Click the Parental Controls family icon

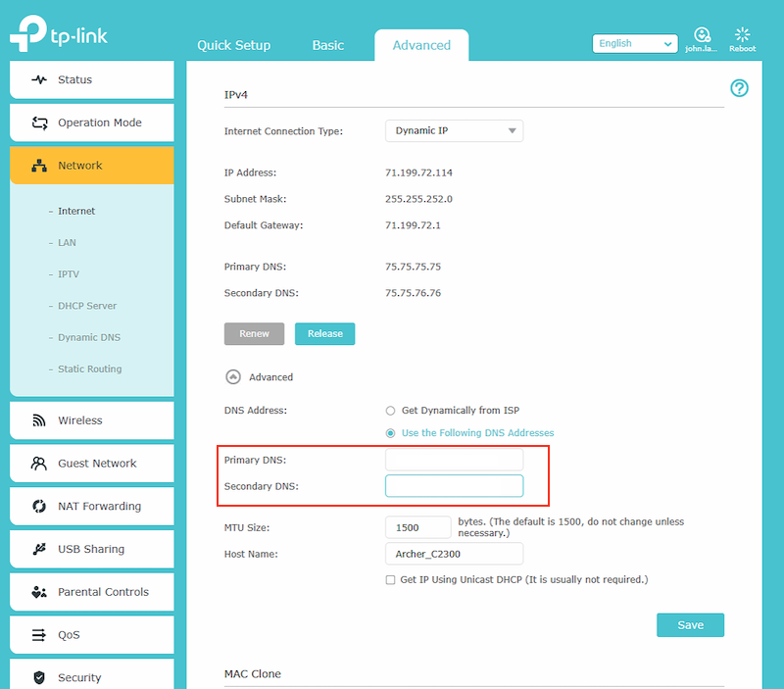coord(39,592)
